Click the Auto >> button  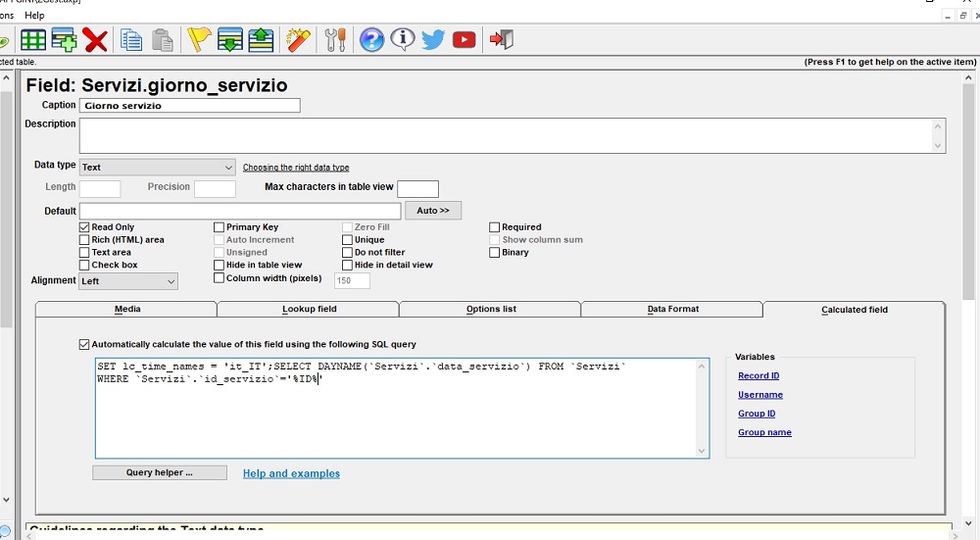pos(433,211)
